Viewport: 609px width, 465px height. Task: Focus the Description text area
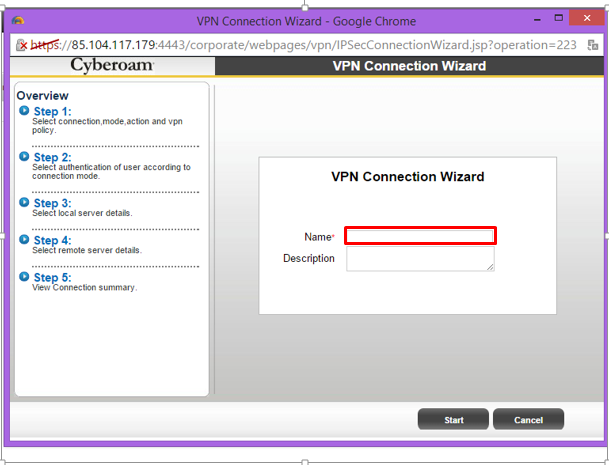(x=420, y=259)
